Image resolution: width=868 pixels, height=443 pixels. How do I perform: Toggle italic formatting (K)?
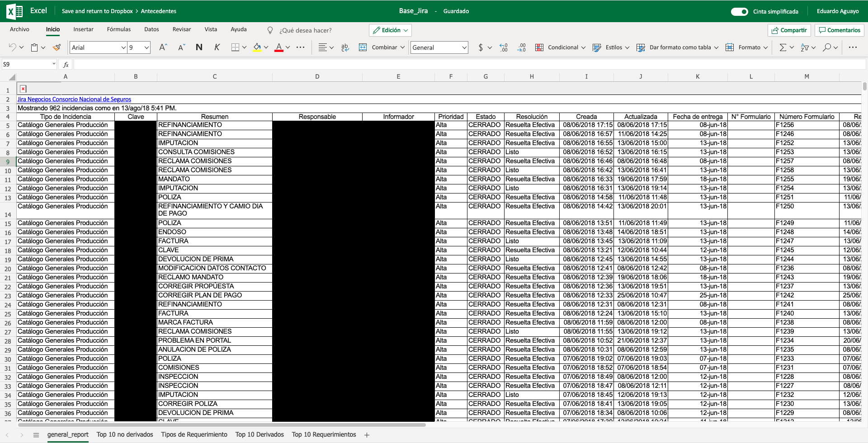[x=217, y=47]
